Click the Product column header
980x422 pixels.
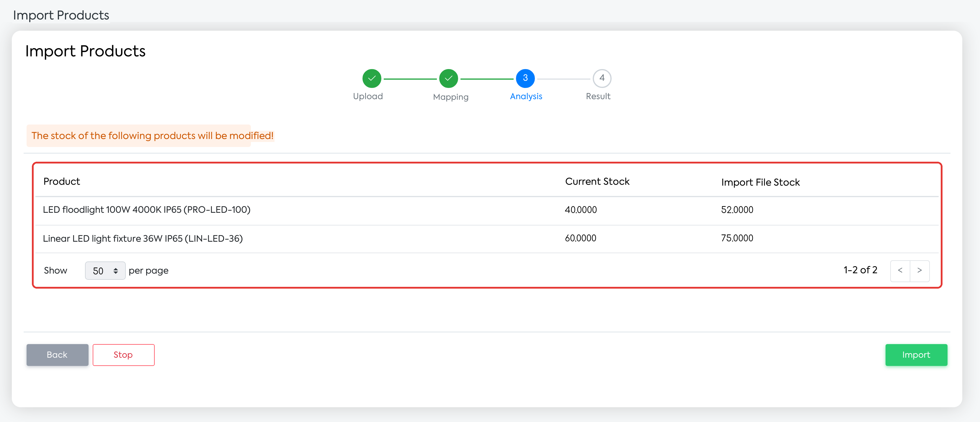point(62,181)
